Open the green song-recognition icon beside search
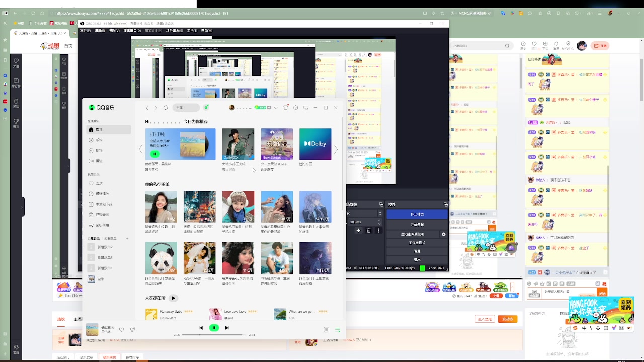644x362 pixels. pos(206,107)
